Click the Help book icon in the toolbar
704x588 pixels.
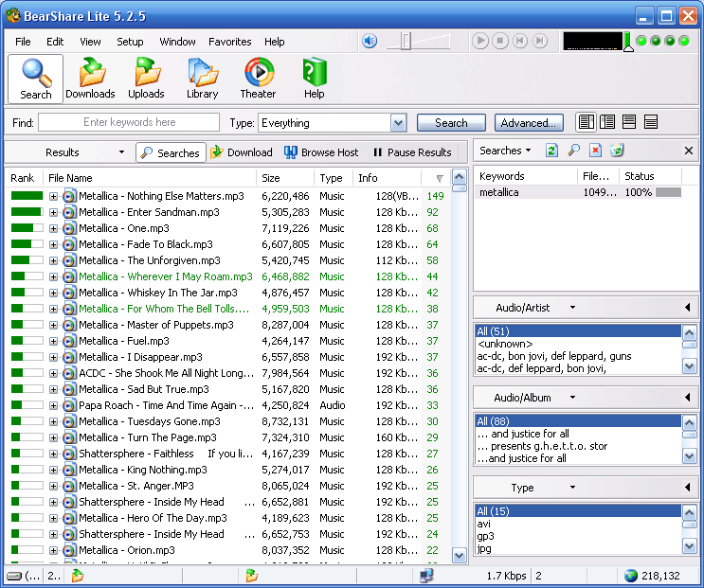point(314,78)
